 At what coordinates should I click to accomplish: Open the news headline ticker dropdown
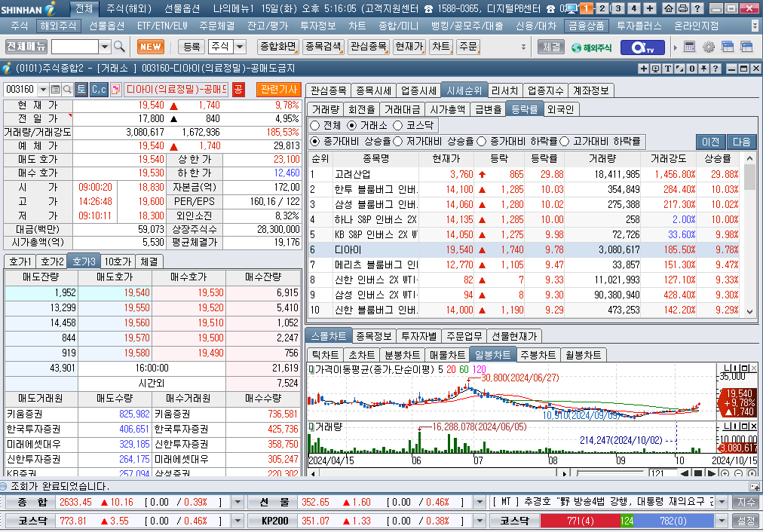(x=722, y=502)
